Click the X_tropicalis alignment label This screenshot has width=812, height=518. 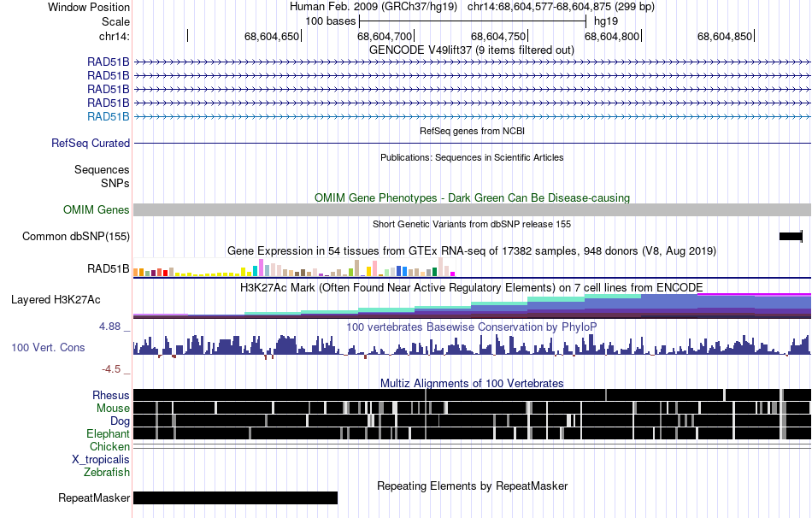pyautogui.click(x=101, y=460)
